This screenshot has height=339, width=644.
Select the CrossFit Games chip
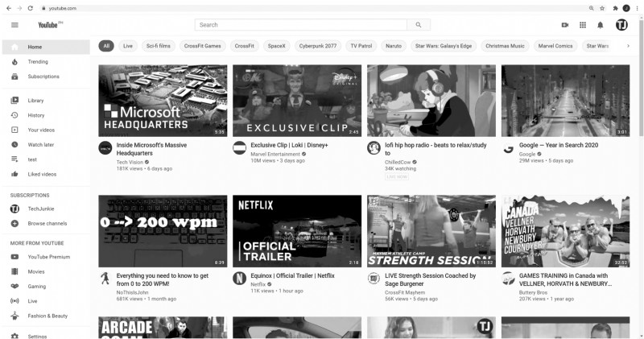pos(203,46)
